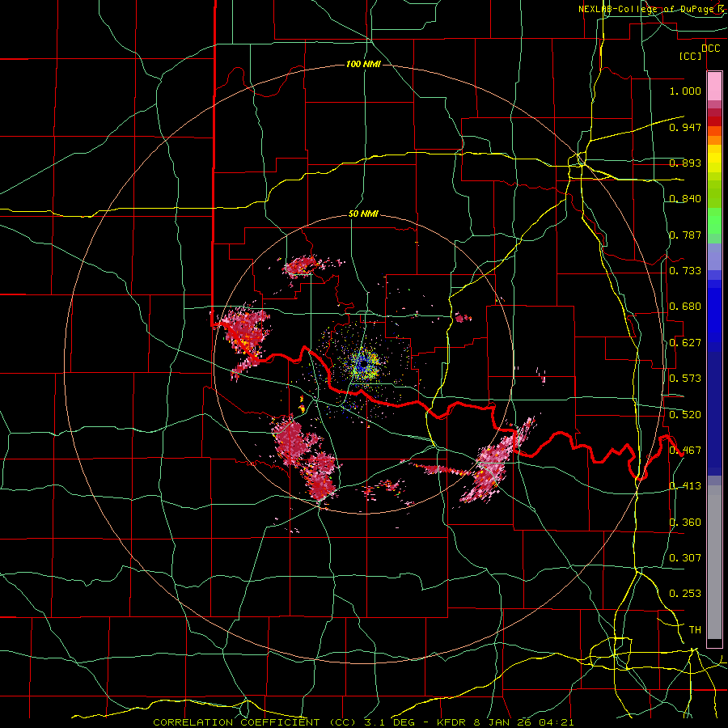Click the 0.467 scale value
The height and width of the screenshot is (728, 728).
(x=685, y=451)
